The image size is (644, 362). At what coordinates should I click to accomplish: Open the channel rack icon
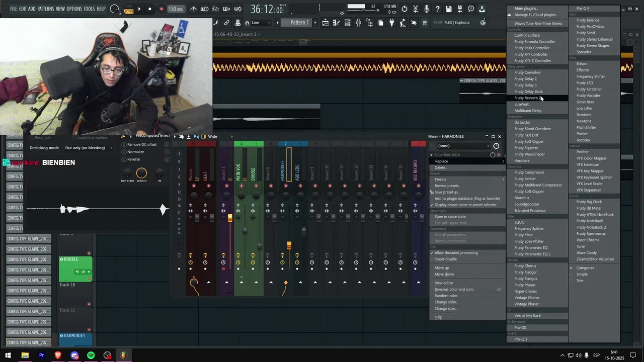(347, 23)
